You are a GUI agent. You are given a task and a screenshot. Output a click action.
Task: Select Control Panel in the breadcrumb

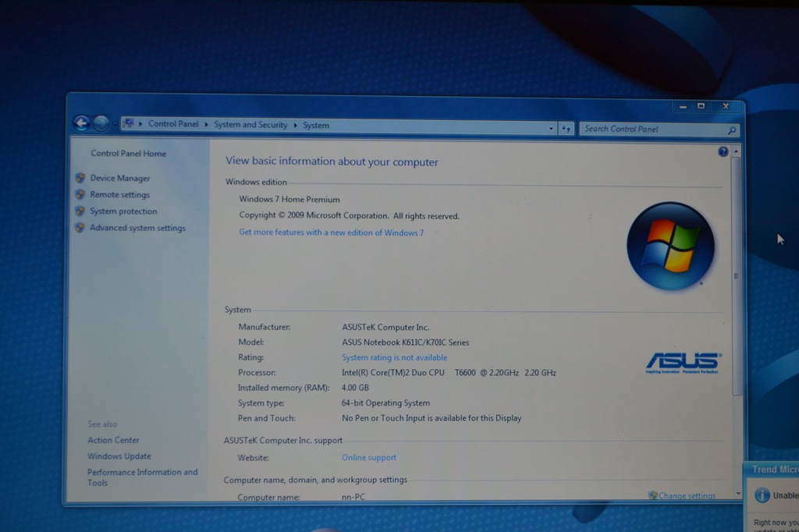(x=172, y=124)
